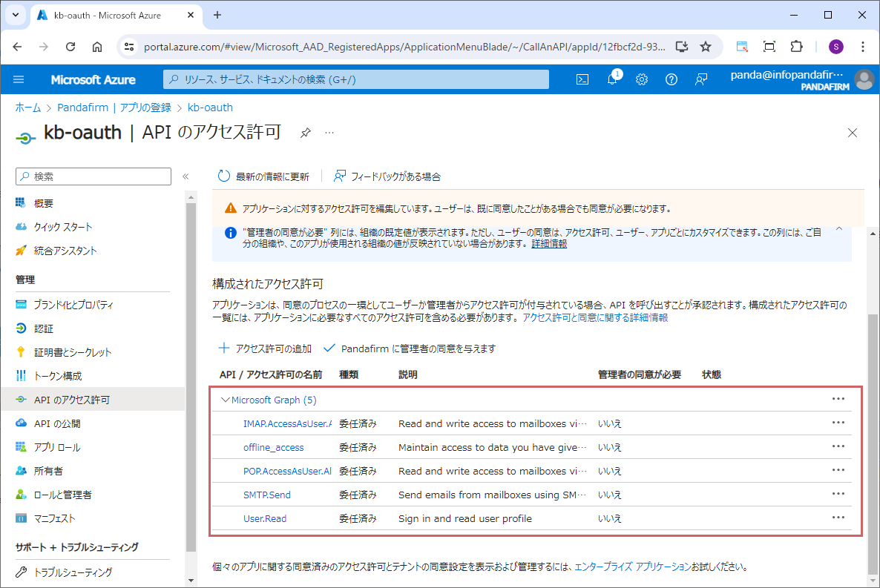Collapse the Microsoft Graph (5) group

coord(226,400)
